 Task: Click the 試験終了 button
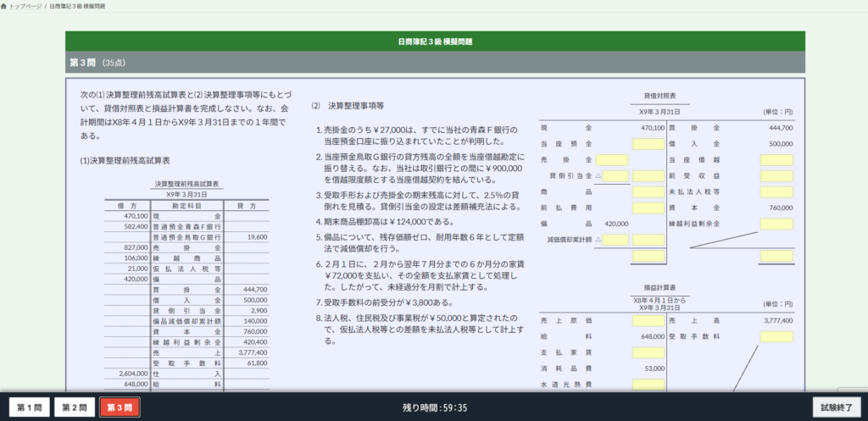[x=837, y=407]
